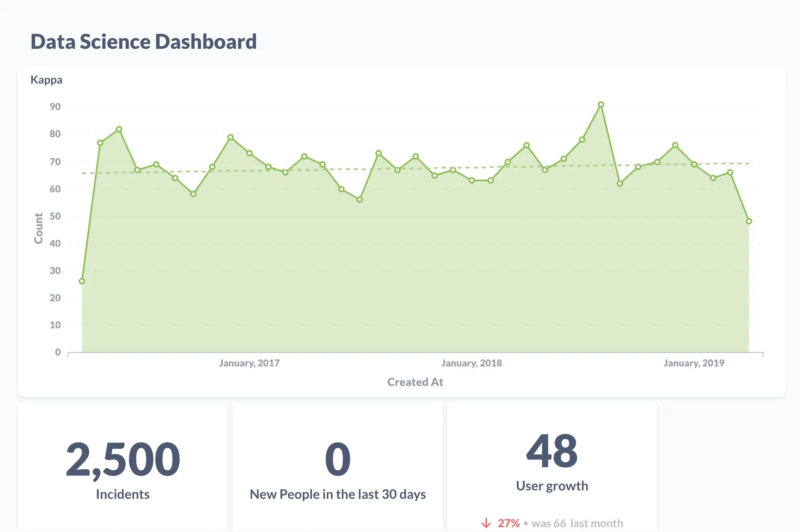Image resolution: width=799 pixels, height=532 pixels.
Task: Open 'New People in the last 30 days'
Action: [338, 494]
